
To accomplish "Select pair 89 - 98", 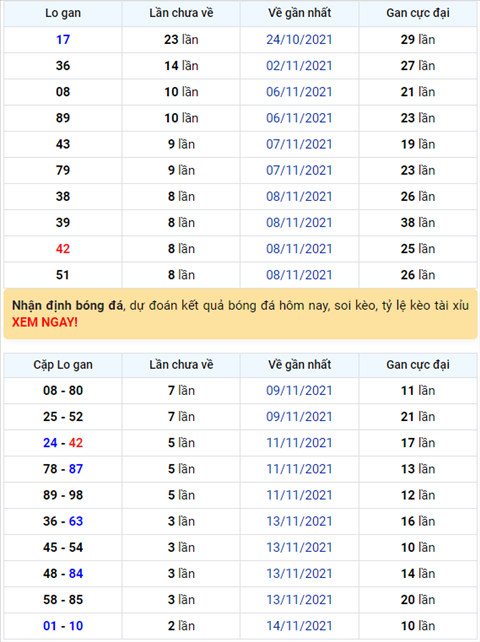I will tap(63, 495).
